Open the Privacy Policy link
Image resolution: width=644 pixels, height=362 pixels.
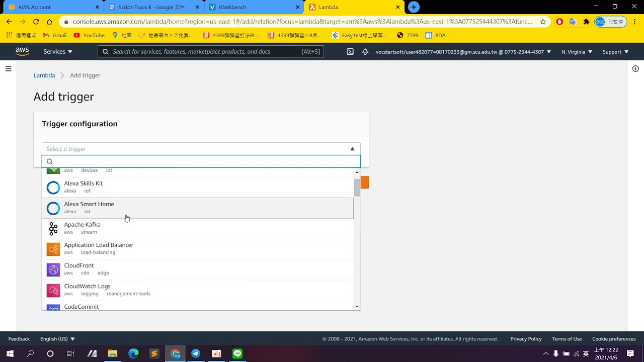(x=526, y=339)
